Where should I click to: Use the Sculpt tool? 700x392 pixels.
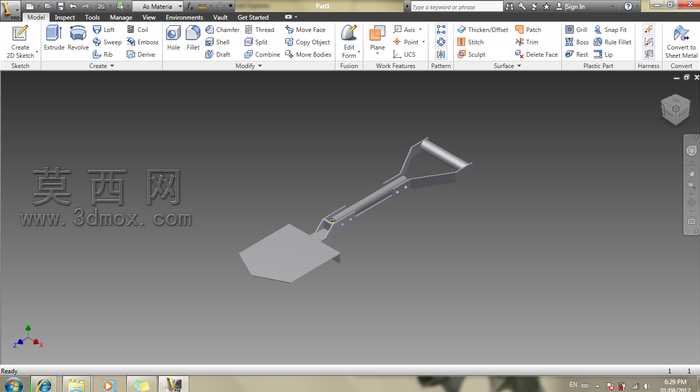click(471, 54)
